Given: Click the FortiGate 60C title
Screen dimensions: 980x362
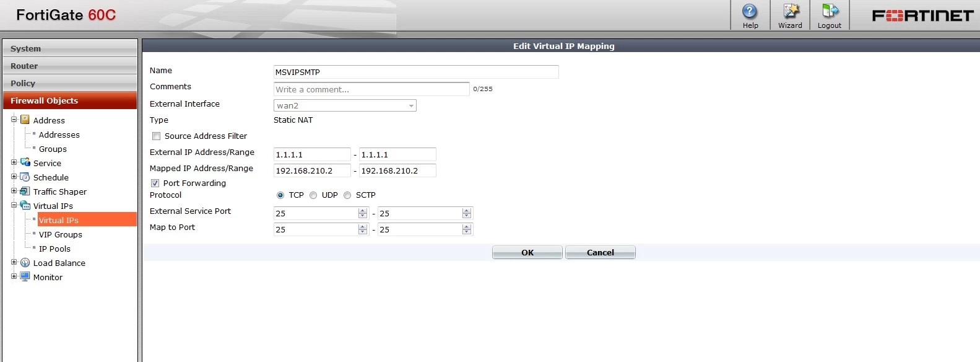Looking at the screenshot, I should (x=66, y=15).
